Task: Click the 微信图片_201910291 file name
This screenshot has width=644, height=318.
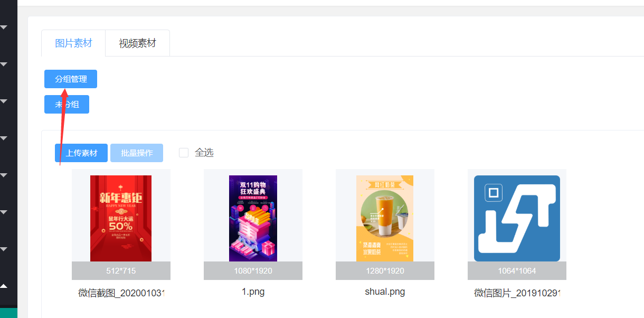Action: click(x=517, y=293)
